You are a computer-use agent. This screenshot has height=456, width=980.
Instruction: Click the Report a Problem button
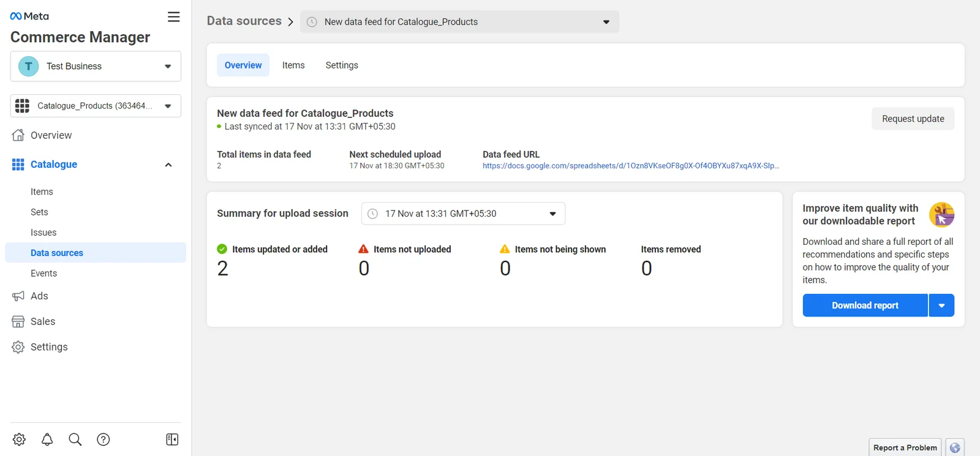(x=905, y=448)
